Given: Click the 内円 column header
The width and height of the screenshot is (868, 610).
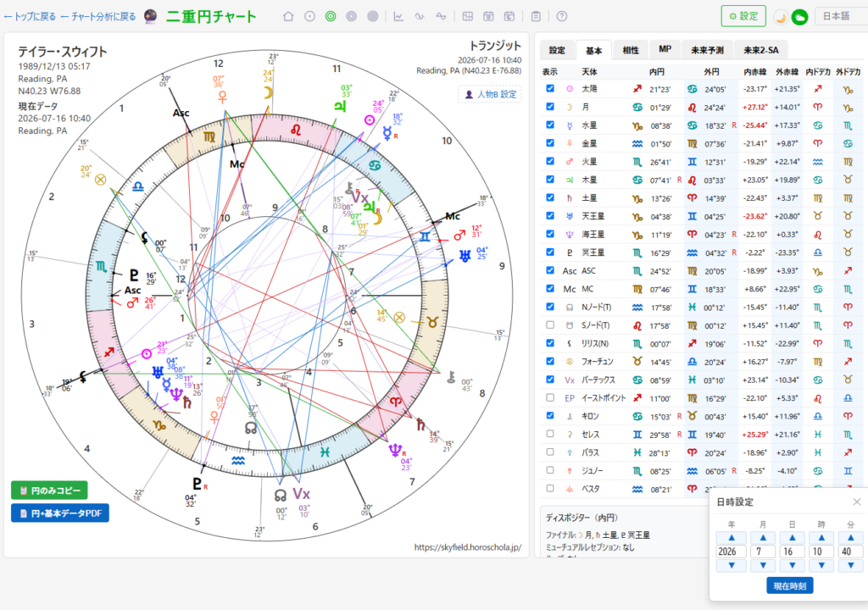Looking at the screenshot, I should [x=657, y=72].
